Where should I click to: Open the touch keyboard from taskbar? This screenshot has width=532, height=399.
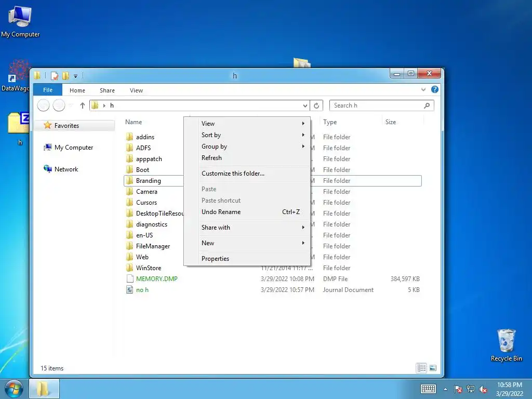428,389
